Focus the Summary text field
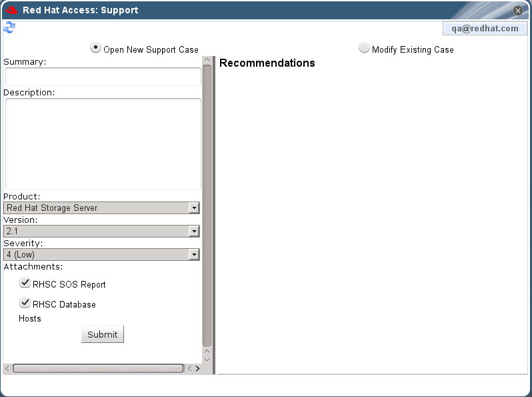 point(103,77)
